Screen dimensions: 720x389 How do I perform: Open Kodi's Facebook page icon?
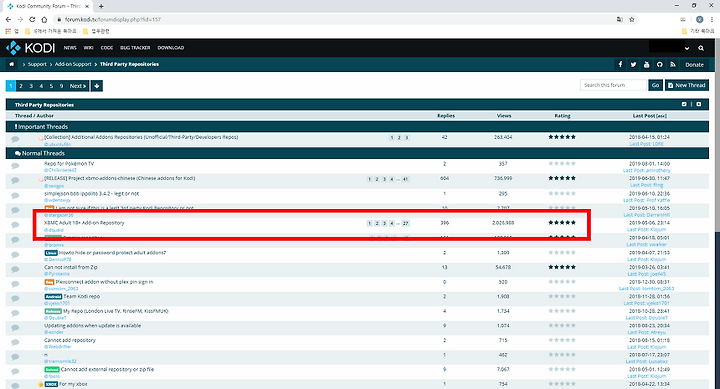point(620,65)
